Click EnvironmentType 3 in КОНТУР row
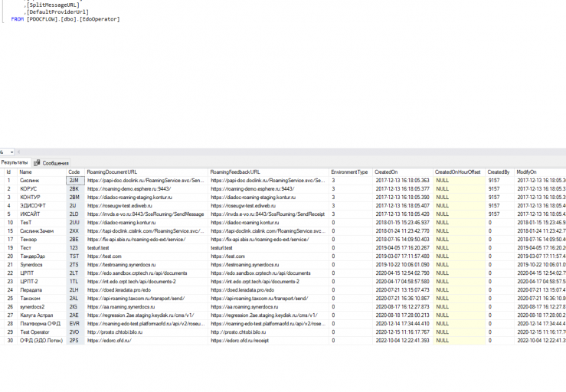Viewport: 566px width, 392px height. coord(351,198)
